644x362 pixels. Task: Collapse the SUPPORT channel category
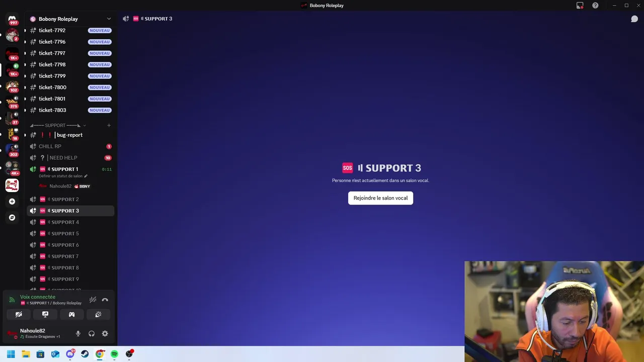click(58, 125)
